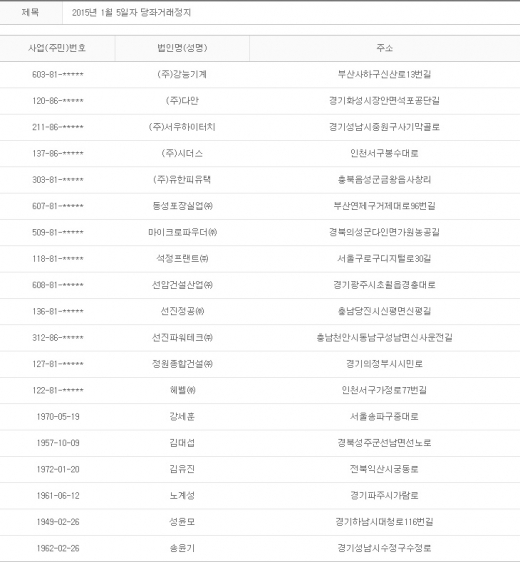520x562 pixels.
Task: Click company name (주)시더스
Action: pos(182,153)
